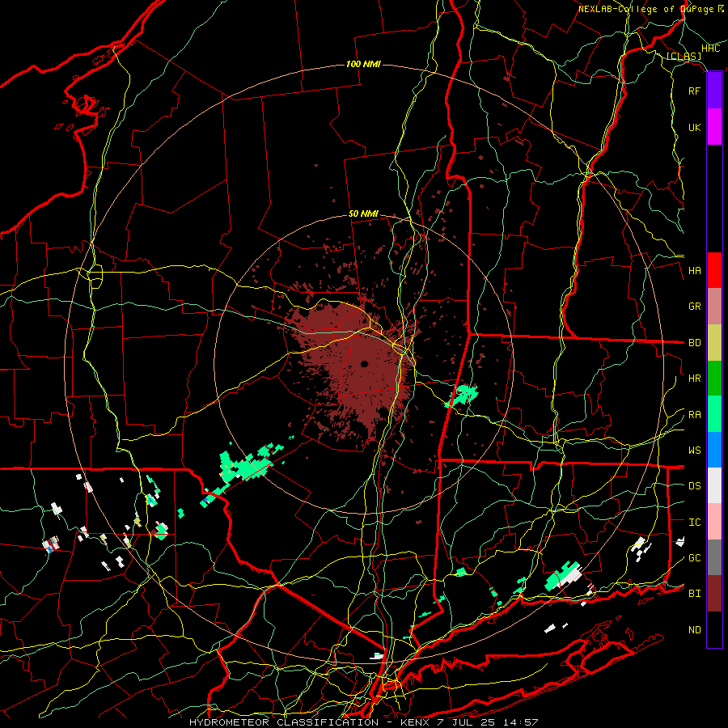
Task: Click the RA legend label
Action: pyautogui.click(x=694, y=415)
